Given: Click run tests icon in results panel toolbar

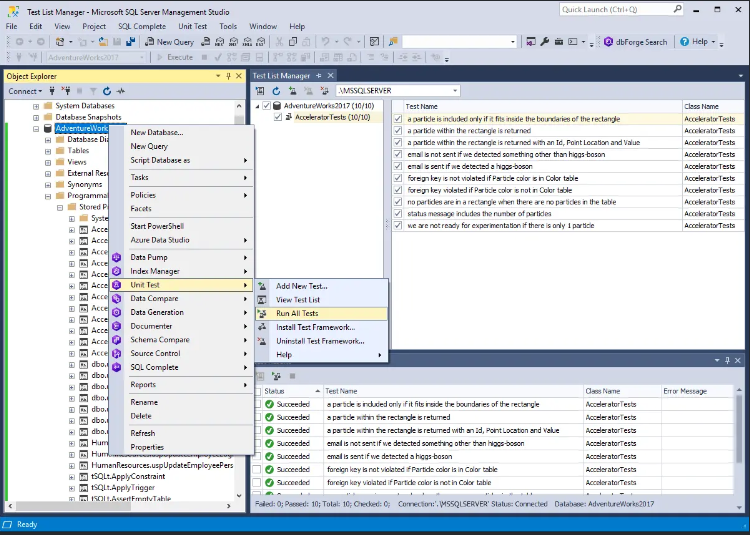Looking at the screenshot, I should [x=276, y=376].
